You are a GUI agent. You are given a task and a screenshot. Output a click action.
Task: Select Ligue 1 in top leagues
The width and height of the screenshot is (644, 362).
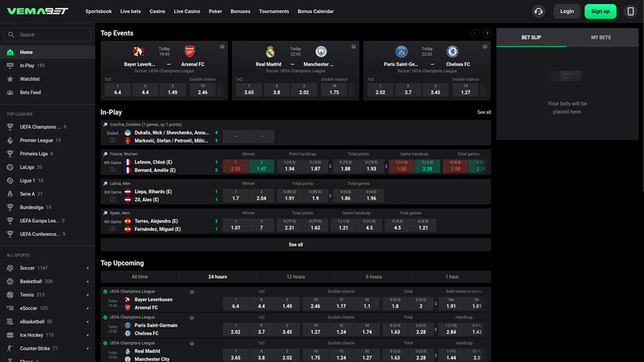click(47, 181)
